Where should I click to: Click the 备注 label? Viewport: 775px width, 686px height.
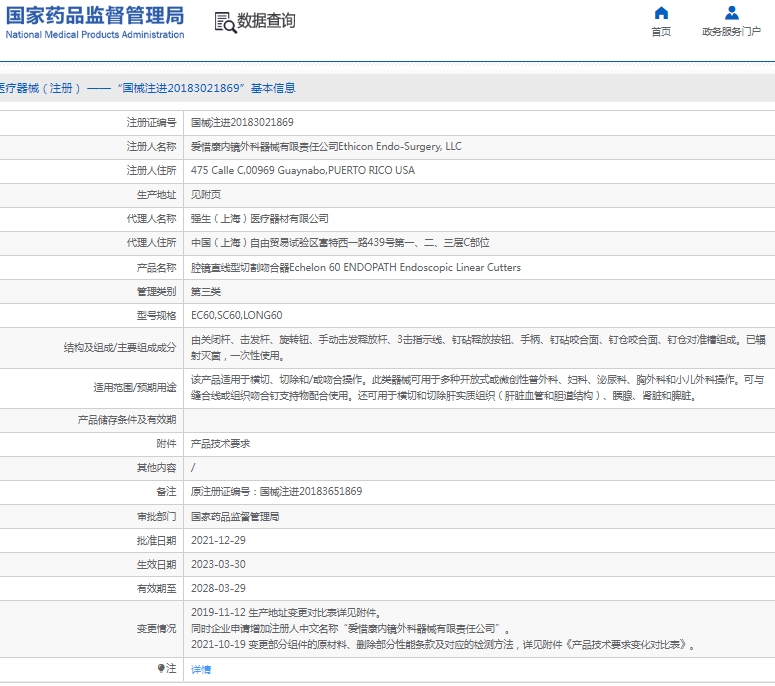pos(166,491)
